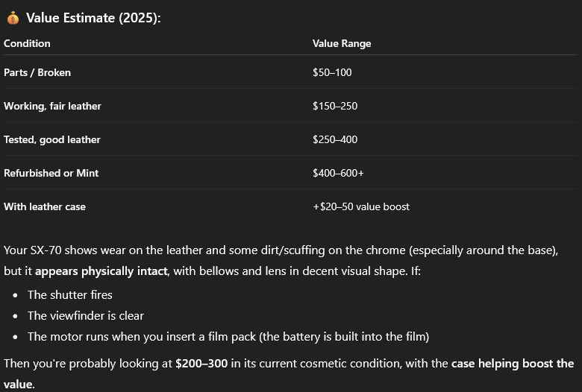Click 'The shutter fires' bullet item

70,295
